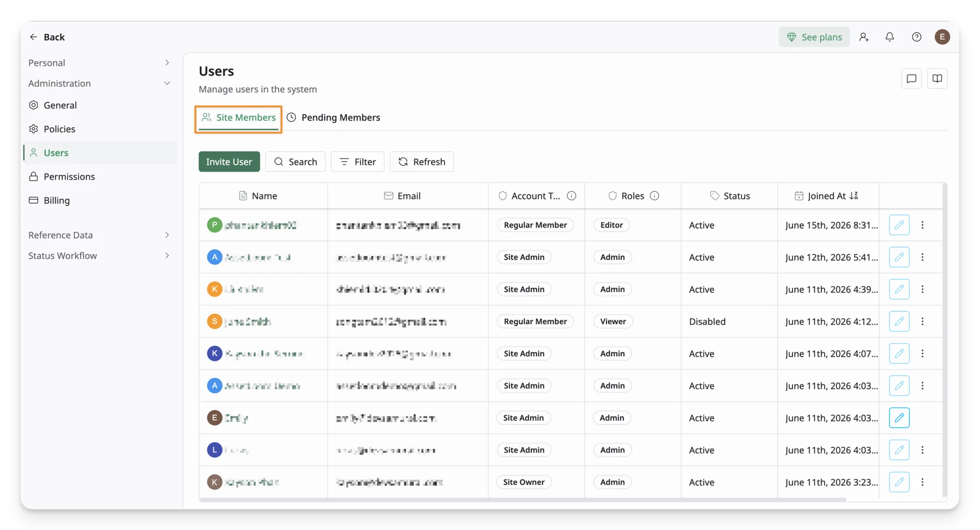Open the See plans button
Screen dimensions: 980x530
[814, 37]
